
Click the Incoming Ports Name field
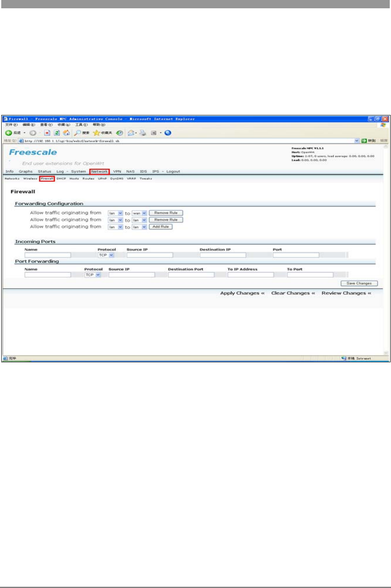(48, 255)
